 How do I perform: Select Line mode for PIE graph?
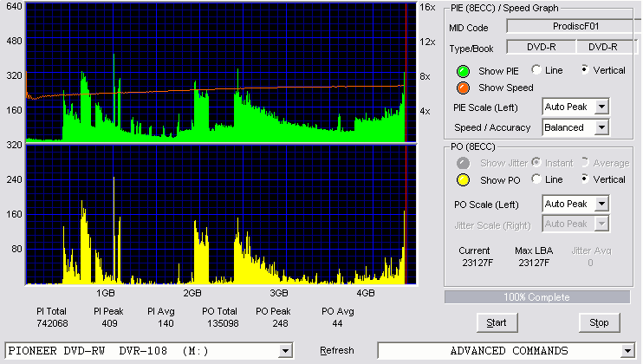tap(536, 69)
